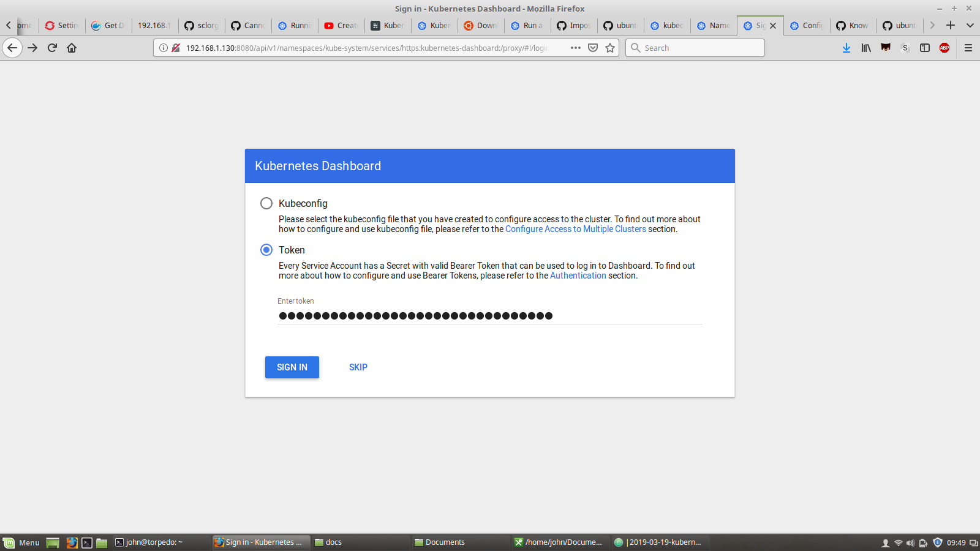The image size is (980, 551).
Task: Click the insecure connection padlock icon
Action: 176,48
